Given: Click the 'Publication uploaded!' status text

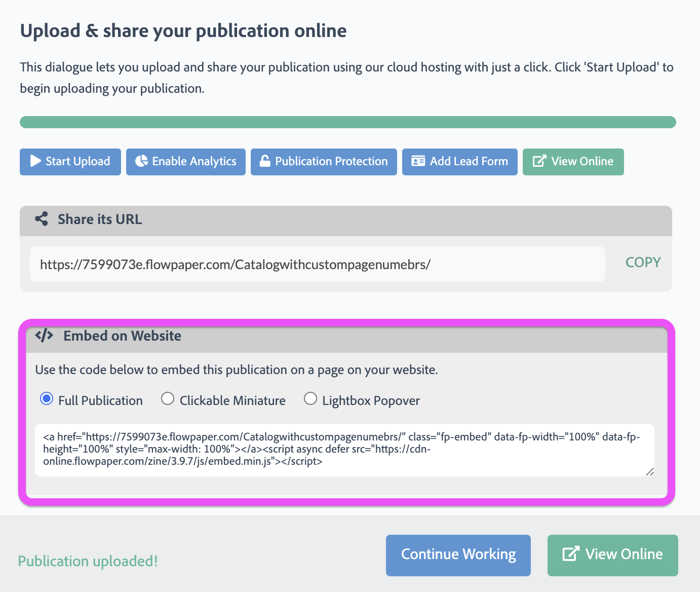Looking at the screenshot, I should (88, 561).
